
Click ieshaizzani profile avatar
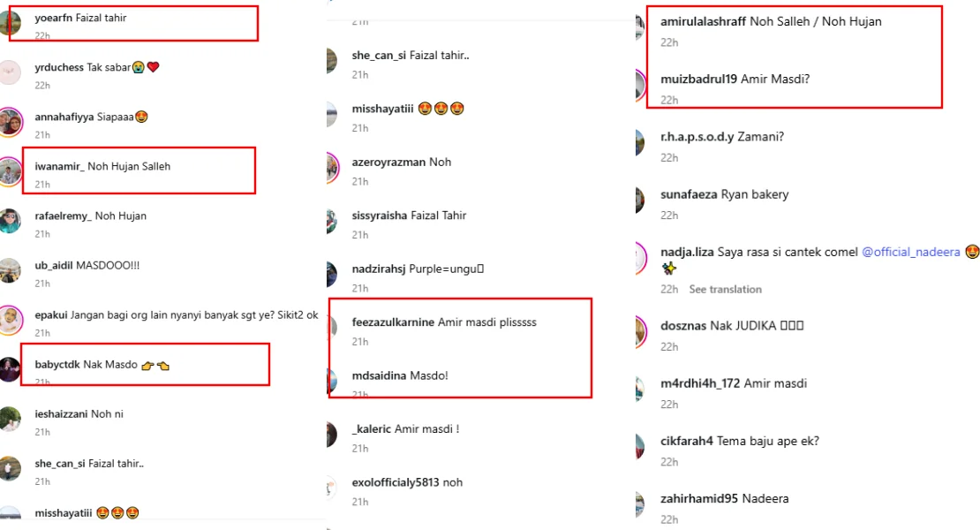[11, 419]
